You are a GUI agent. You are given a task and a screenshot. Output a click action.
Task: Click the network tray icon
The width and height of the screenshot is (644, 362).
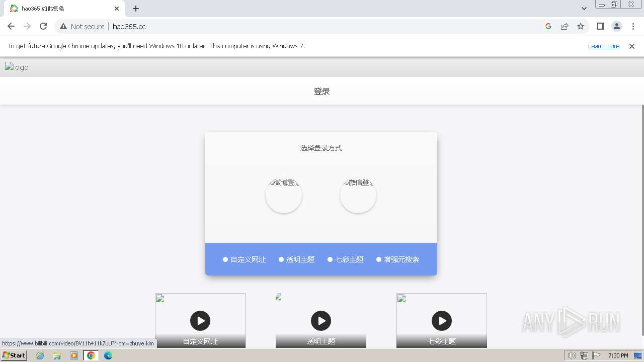(x=584, y=355)
